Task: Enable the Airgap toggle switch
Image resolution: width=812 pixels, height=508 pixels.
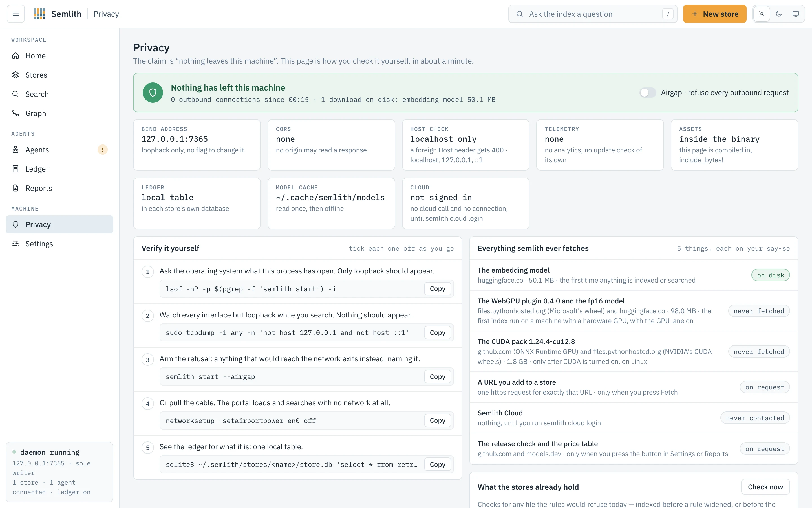Action: click(648, 92)
